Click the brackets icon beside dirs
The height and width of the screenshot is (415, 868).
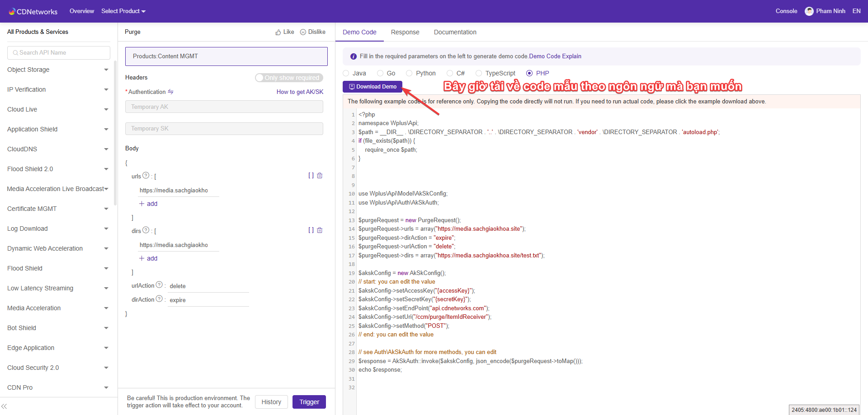[311, 230]
